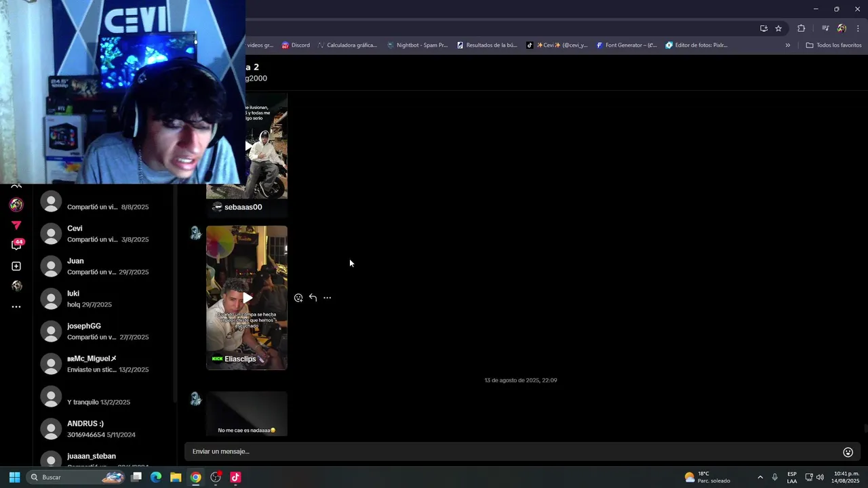Open the Activity inbox icon with 44 badge
The height and width of the screenshot is (488, 868).
pos(16,245)
